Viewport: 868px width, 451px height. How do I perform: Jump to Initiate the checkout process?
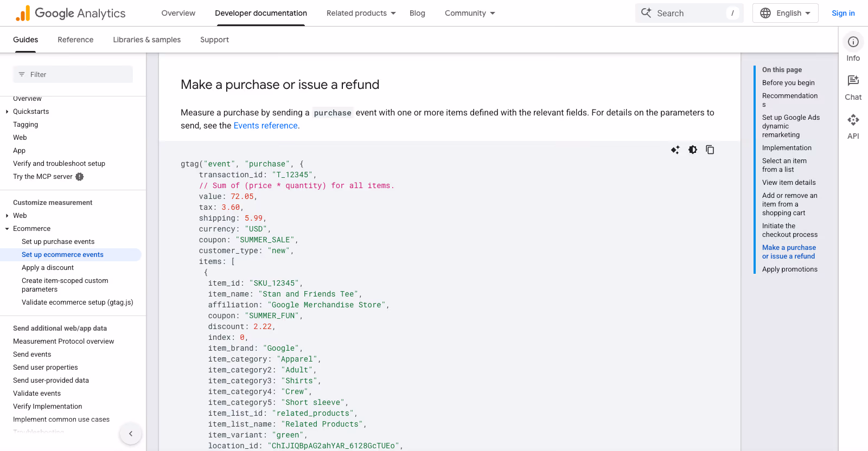tap(790, 230)
